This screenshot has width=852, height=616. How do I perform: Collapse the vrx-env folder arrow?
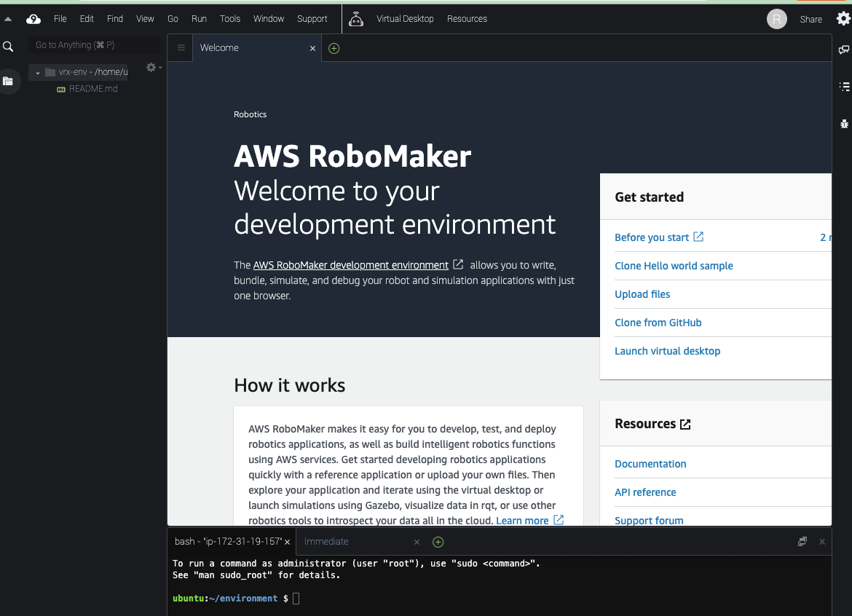click(37, 72)
